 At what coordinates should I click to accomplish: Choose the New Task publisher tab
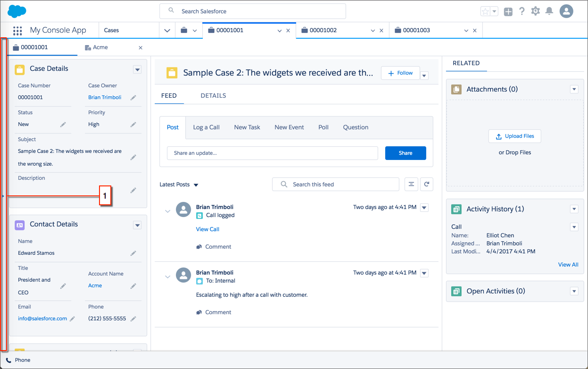pos(247,127)
